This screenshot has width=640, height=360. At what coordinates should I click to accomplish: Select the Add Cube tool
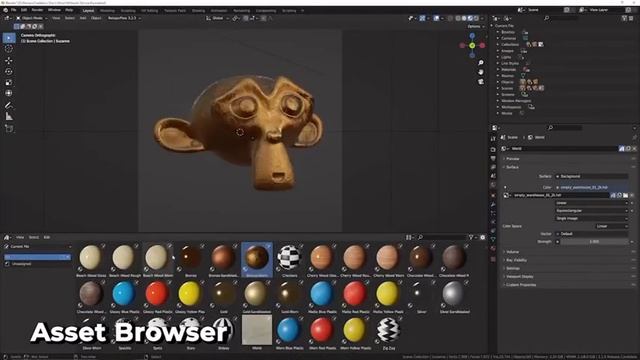[9, 129]
